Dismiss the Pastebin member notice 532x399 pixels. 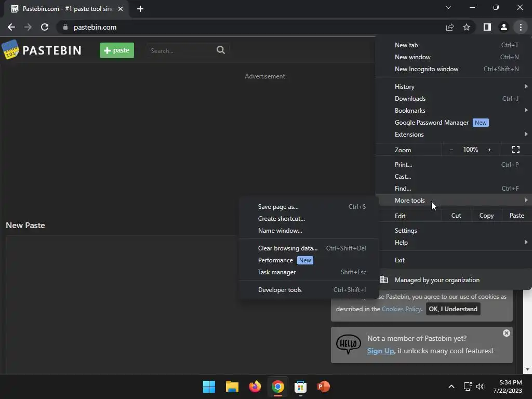506,333
